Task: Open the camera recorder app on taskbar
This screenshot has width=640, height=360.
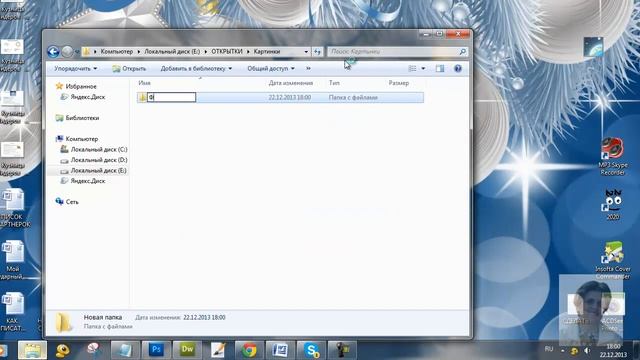Action: [x=342, y=350]
